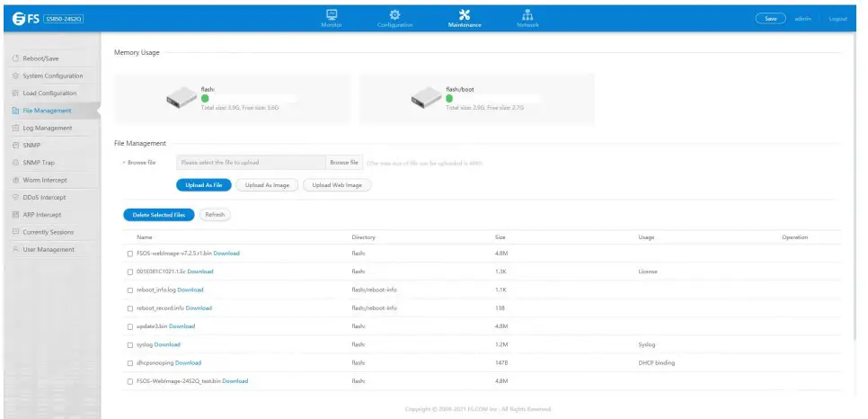Go to System Configuration menu item
This screenshot has width=868, height=419.
pyautogui.click(x=53, y=76)
